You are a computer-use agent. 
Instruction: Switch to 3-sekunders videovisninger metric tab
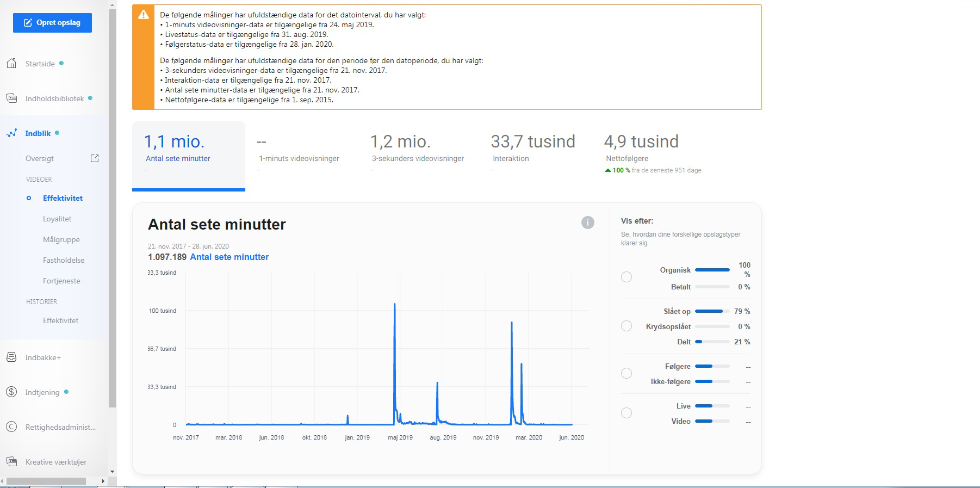[418, 149]
